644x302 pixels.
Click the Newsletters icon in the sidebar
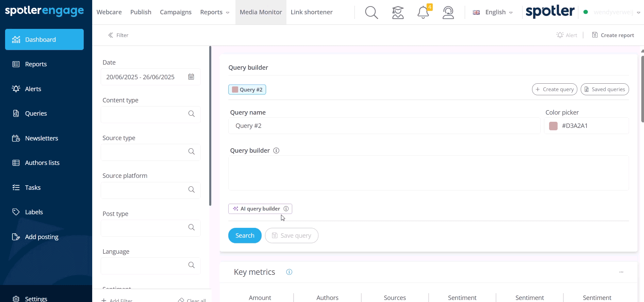coord(16,138)
